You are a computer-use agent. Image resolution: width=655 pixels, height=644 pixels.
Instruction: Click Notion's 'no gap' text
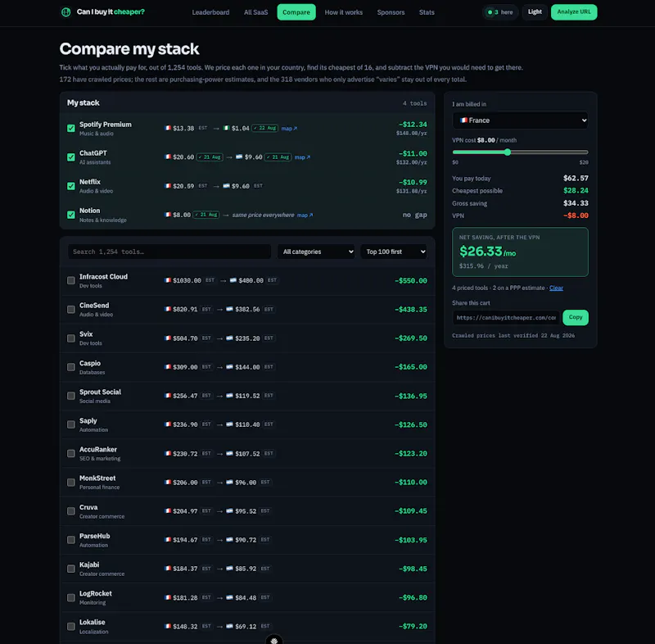[x=415, y=215]
